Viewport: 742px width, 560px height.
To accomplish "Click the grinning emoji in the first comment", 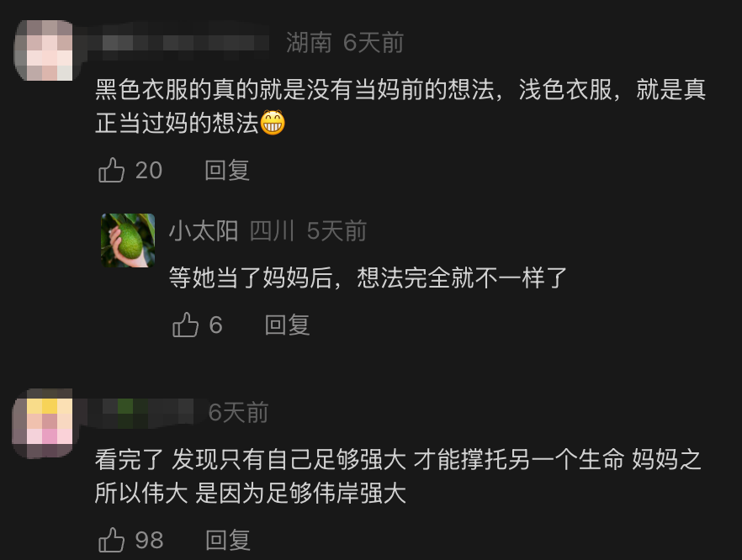I will (x=273, y=123).
